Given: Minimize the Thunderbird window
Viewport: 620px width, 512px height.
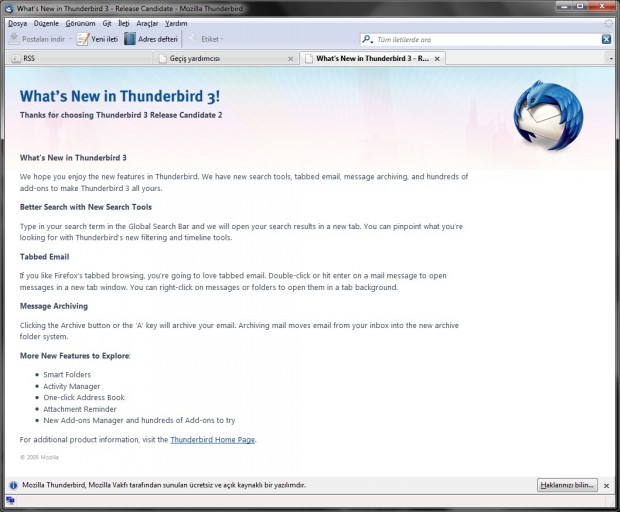Looking at the screenshot, I should pyautogui.click(x=565, y=6).
